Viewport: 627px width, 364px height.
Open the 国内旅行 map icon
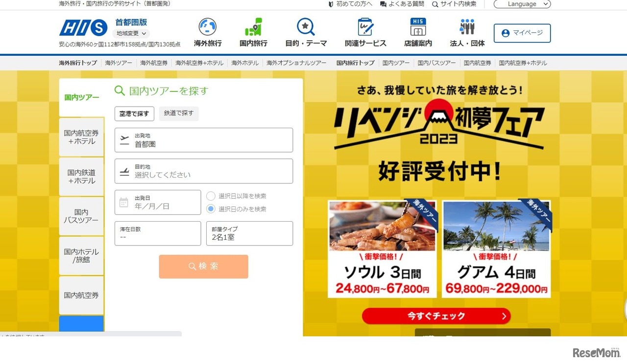pos(253,27)
